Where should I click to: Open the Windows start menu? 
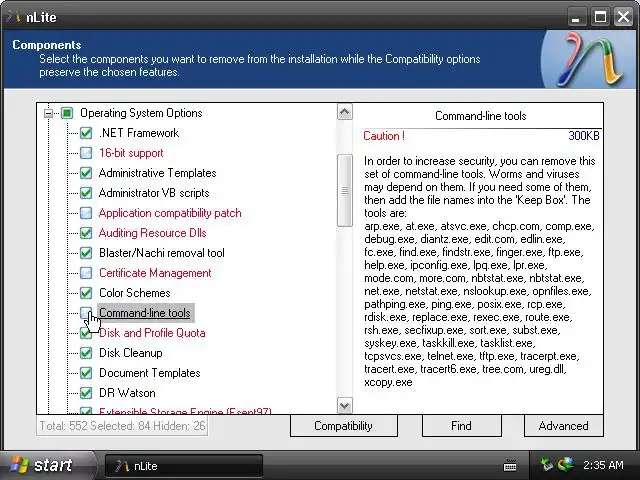(x=45, y=466)
